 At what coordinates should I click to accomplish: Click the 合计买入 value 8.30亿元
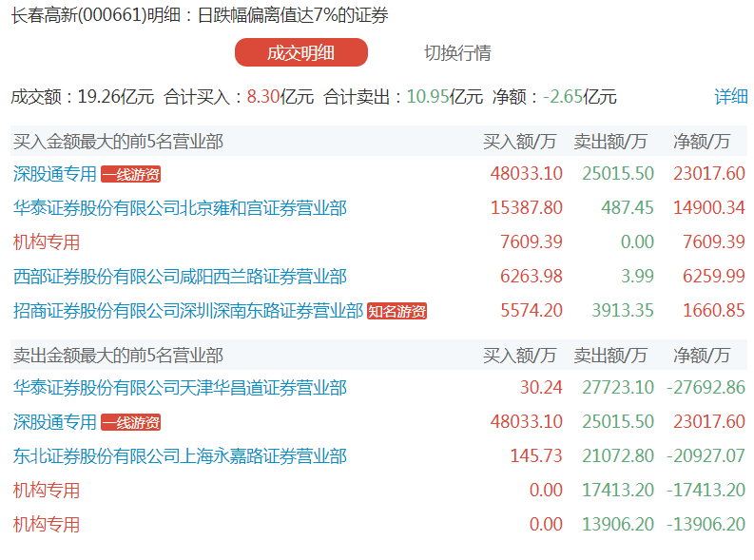(x=280, y=97)
